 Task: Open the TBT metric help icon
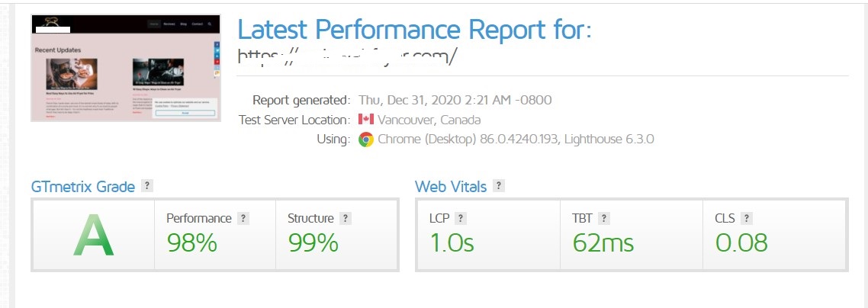[604, 218]
